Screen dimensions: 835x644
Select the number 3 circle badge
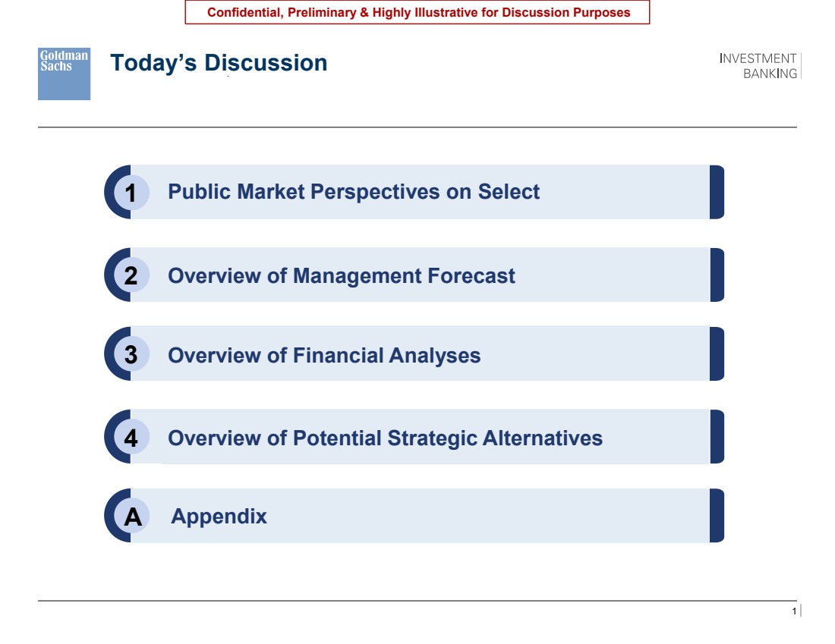[131, 354]
